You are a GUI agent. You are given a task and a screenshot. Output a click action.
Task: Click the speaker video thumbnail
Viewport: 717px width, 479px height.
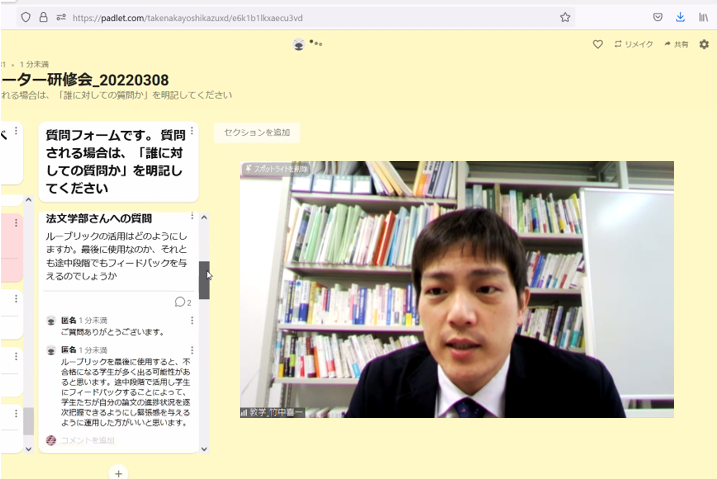(457, 289)
